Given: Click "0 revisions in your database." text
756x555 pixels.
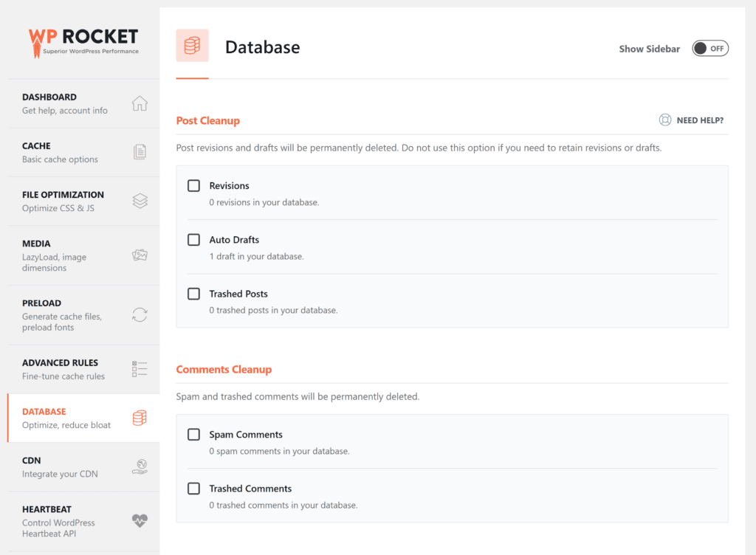Looking at the screenshot, I should coord(264,202).
